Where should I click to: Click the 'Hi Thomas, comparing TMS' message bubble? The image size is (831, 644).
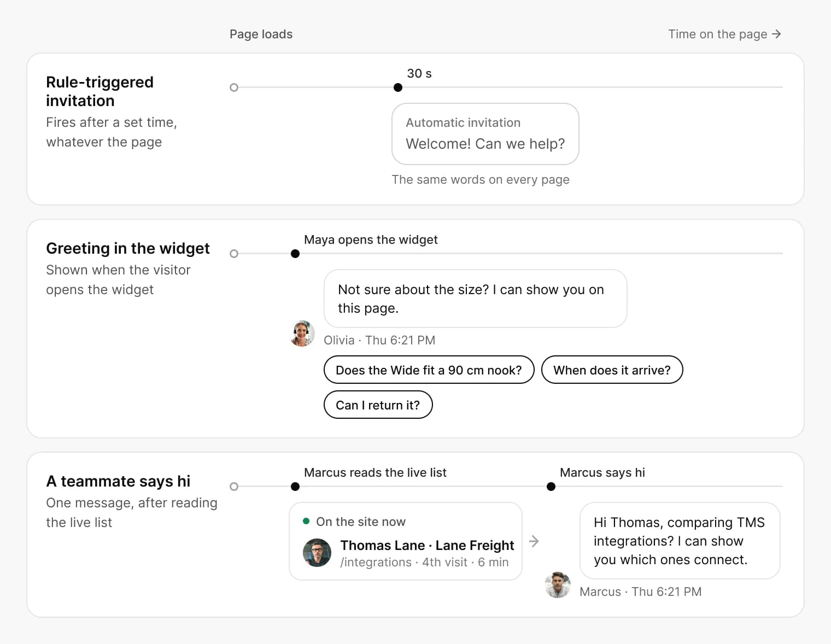point(680,541)
